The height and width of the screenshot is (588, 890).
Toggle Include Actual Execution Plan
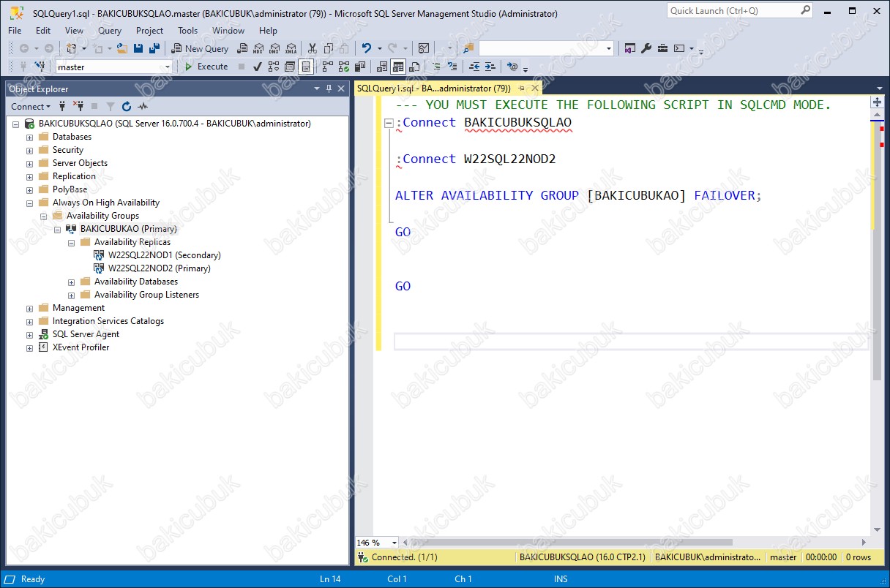click(327, 67)
